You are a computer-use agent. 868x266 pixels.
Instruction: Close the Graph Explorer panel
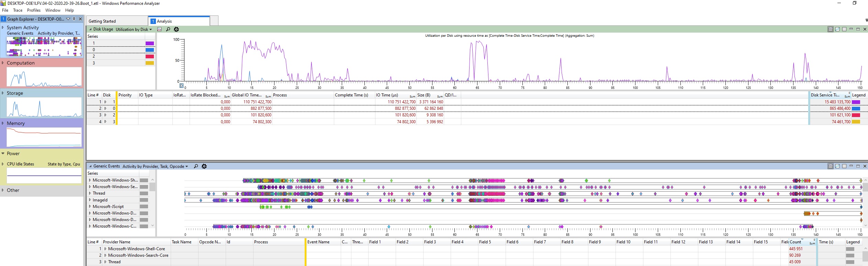pos(80,19)
